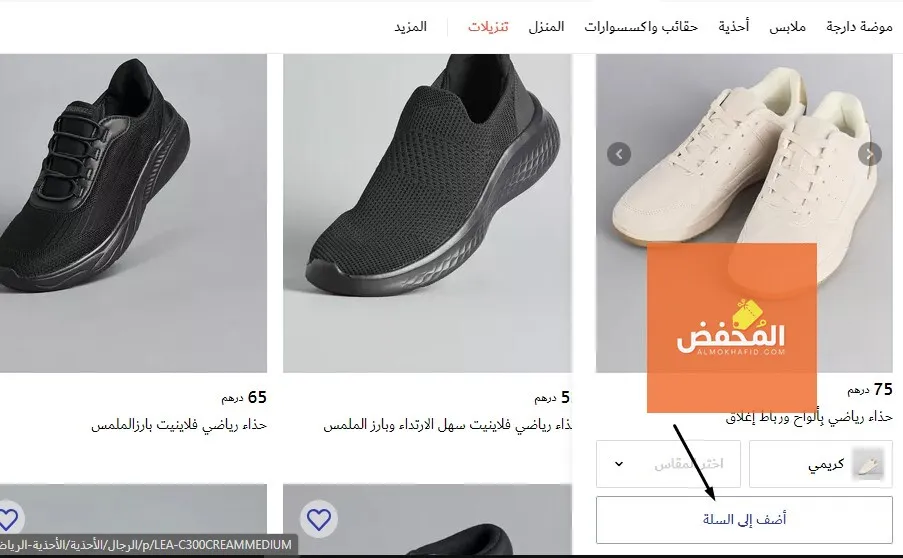Open product title حذاء رياضي فلاينيت بارزالملمس
The width and height of the screenshot is (903, 558).
[179, 425]
